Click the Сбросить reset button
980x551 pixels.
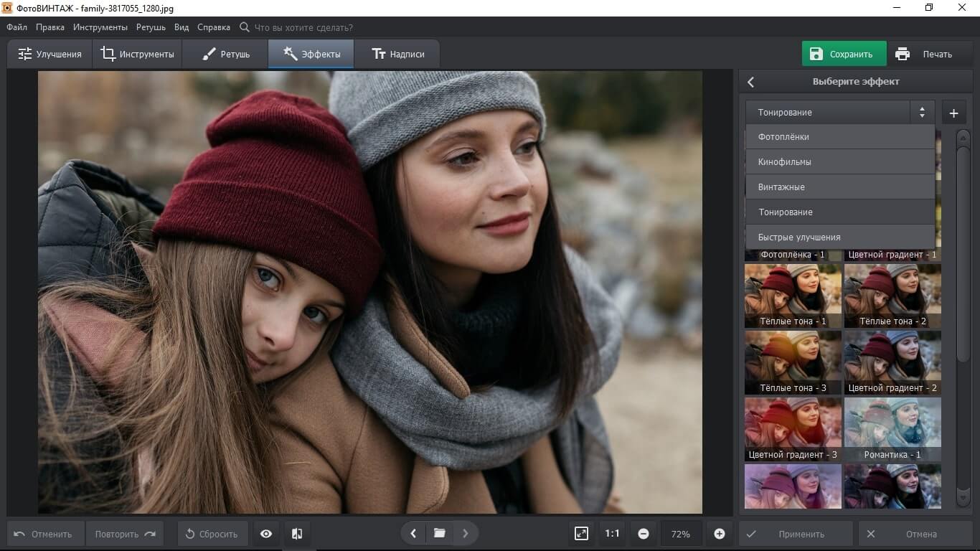pyautogui.click(x=212, y=534)
